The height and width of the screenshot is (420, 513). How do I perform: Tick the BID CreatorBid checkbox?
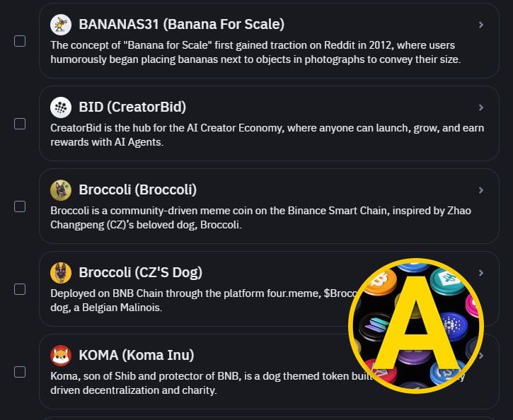coord(20,124)
